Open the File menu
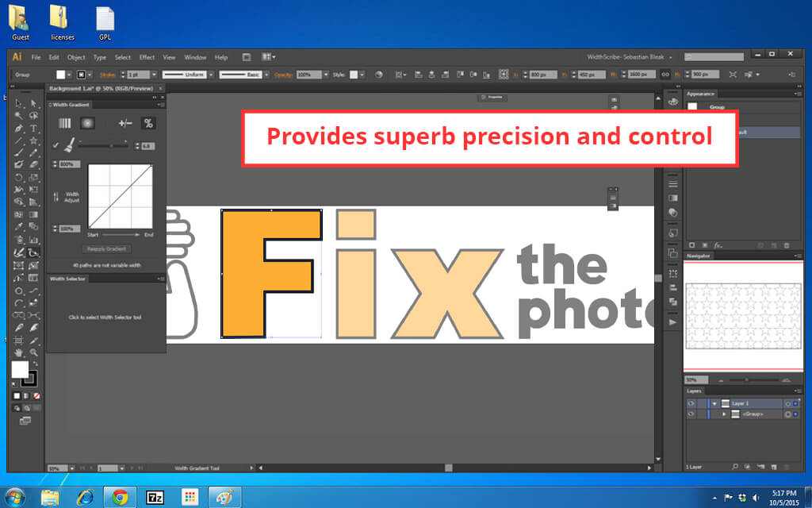812x508 pixels. pos(36,57)
